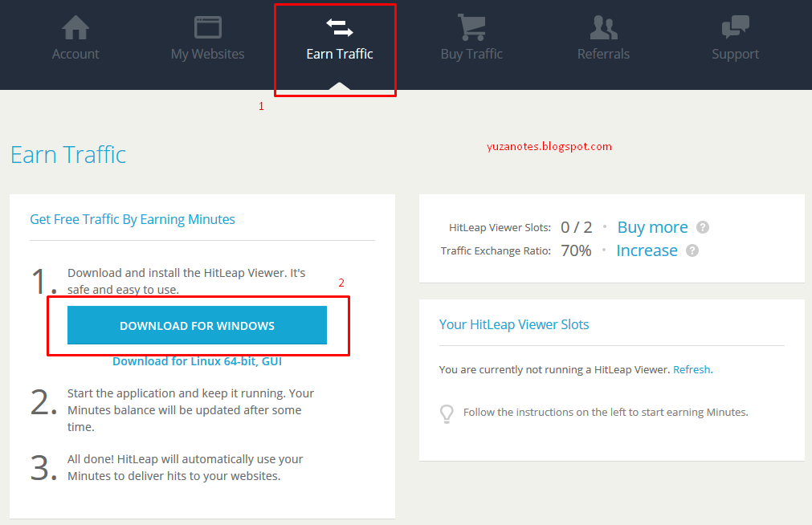812x525 pixels.
Task: Click the Earn Traffic arrows icon
Action: (x=340, y=27)
